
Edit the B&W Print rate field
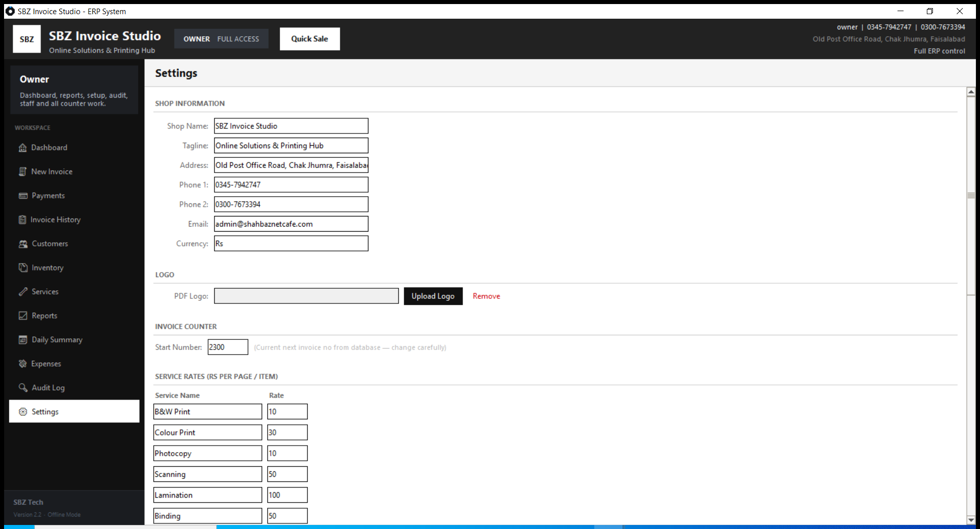tap(287, 412)
